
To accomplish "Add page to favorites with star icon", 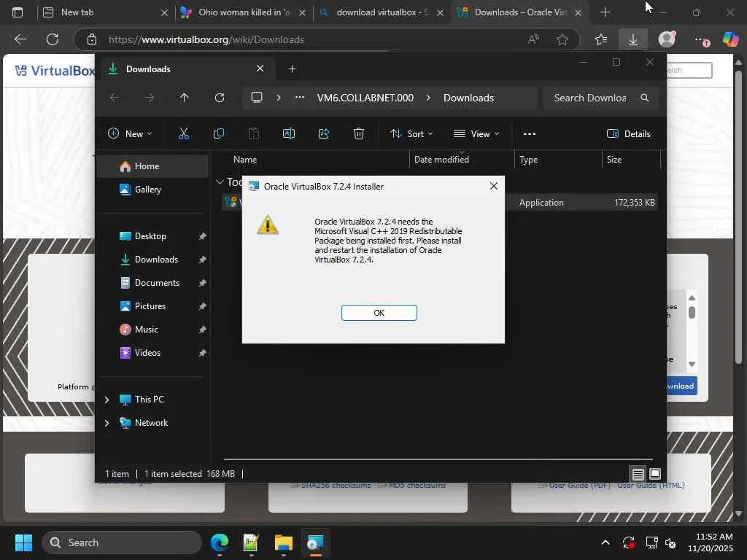I will [562, 39].
